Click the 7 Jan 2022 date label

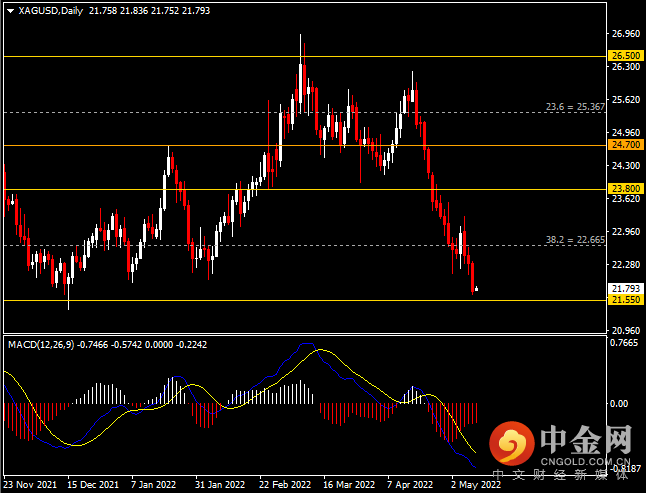pyautogui.click(x=153, y=484)
